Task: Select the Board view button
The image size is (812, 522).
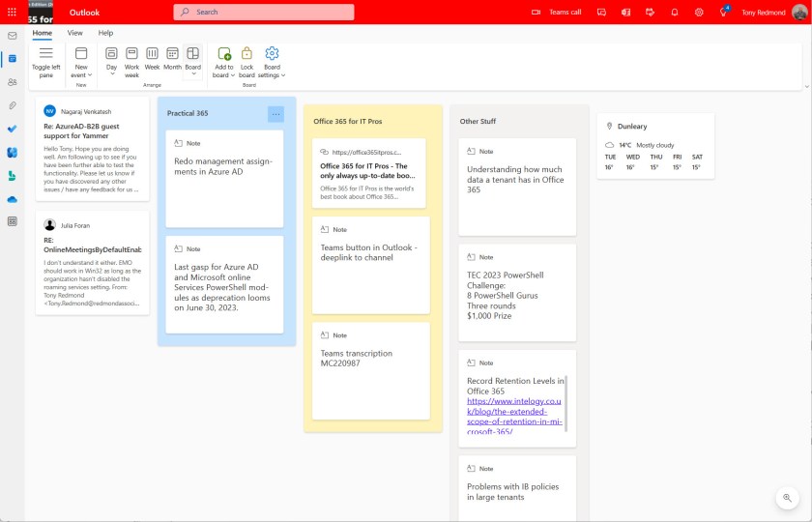Action: pos(192,58)
